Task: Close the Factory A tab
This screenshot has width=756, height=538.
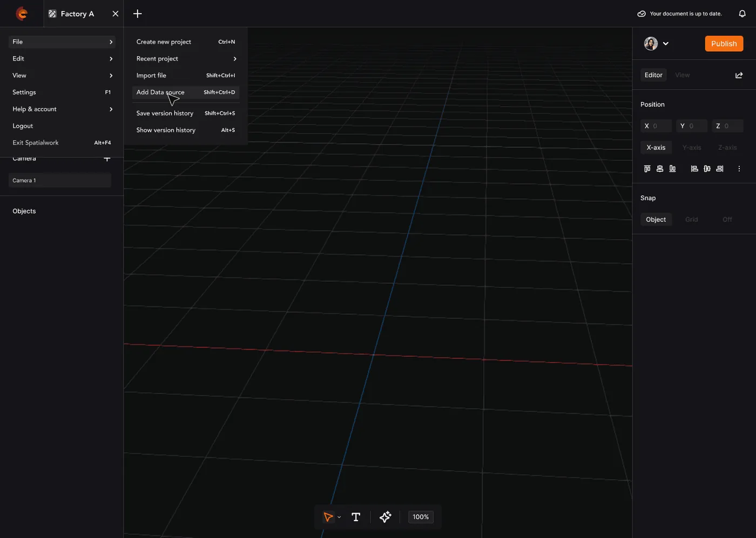Action: (116, 14)
